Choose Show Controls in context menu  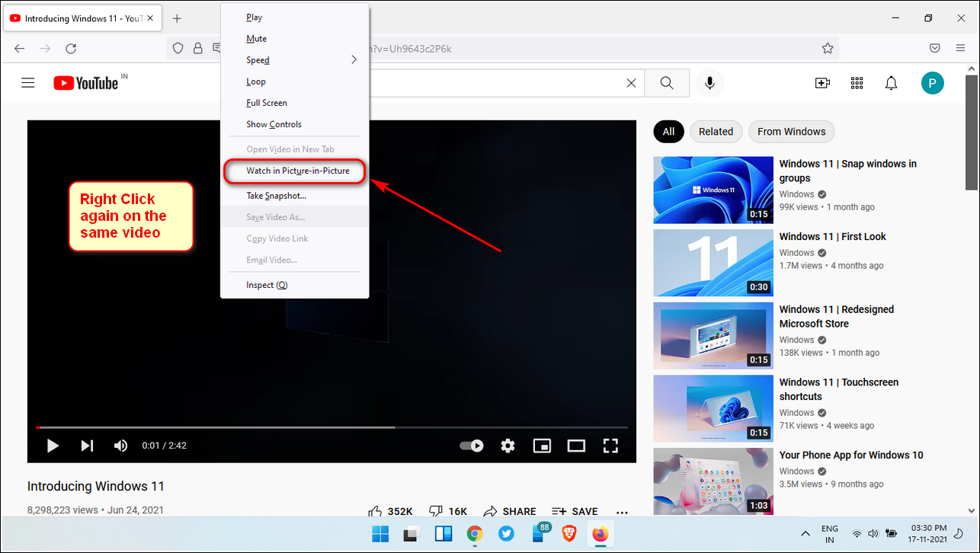(295, 123)
